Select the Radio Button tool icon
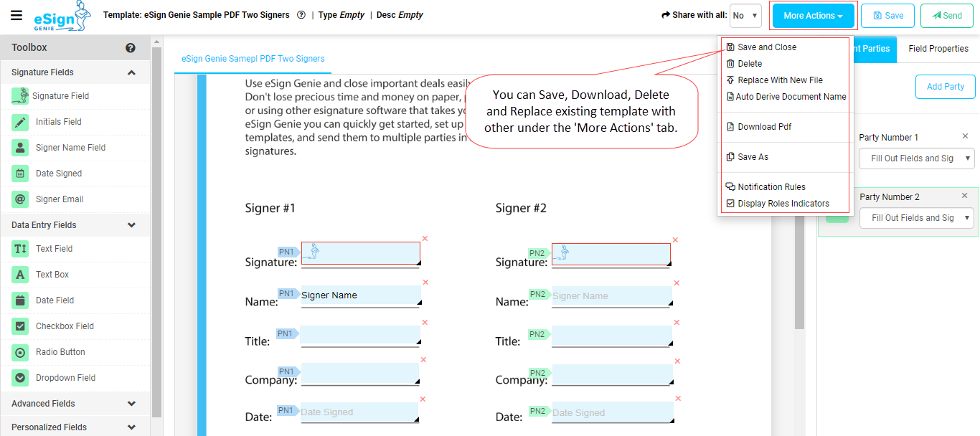980x436 pixels. point(21,352)
